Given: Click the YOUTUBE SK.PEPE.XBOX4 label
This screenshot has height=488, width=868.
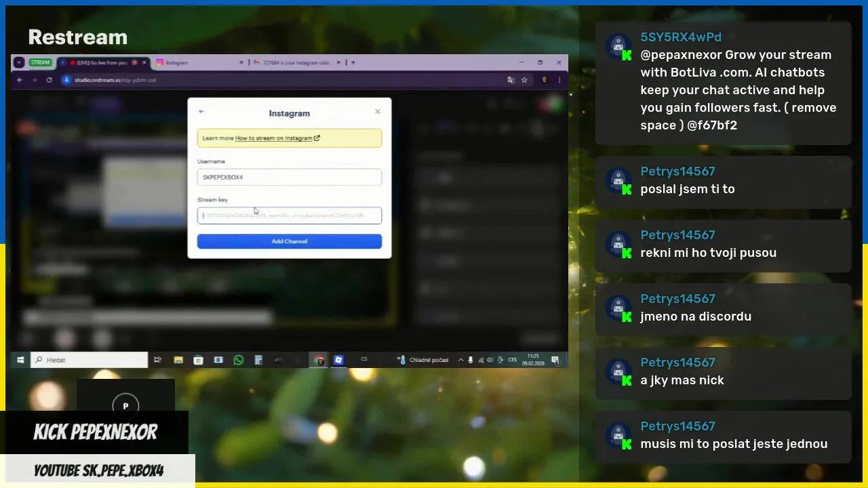Looking at the screenshot, I should tap(99, 470).
